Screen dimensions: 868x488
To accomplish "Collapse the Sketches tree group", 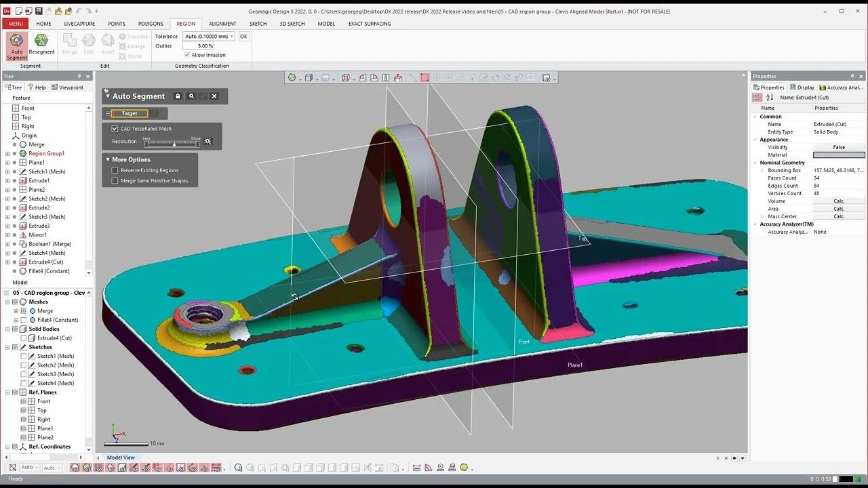I will pos(7,347).
